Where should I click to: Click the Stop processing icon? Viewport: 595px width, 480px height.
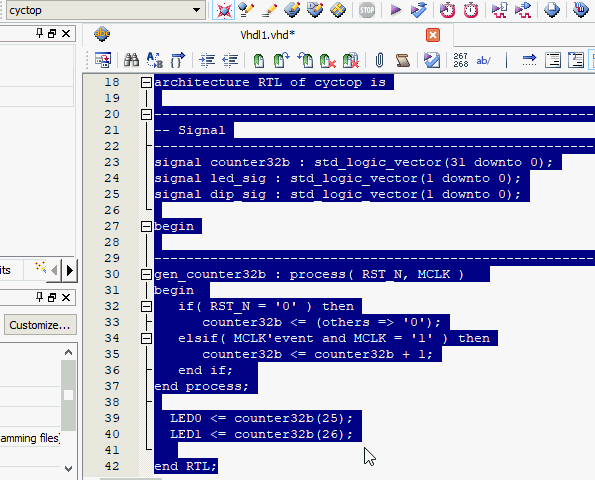click(x=367, y=10)
